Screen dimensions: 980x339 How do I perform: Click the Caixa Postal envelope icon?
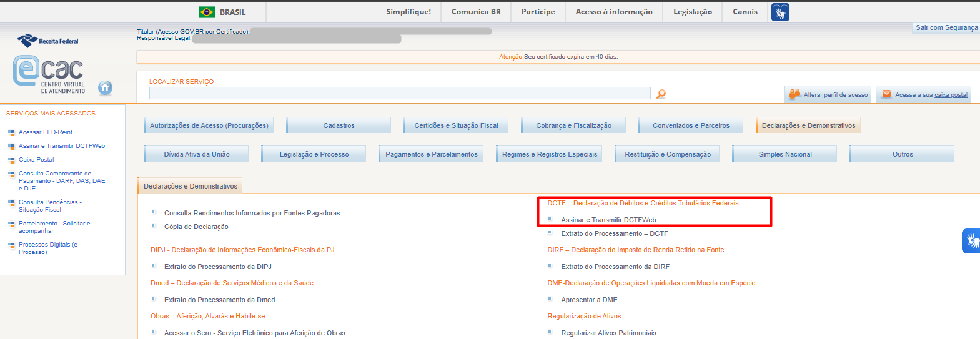pos(886,94)
